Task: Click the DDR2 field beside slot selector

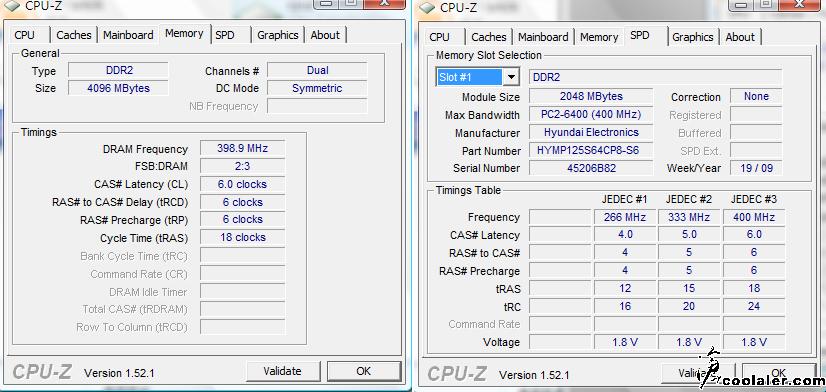Action: click(655, 77)
